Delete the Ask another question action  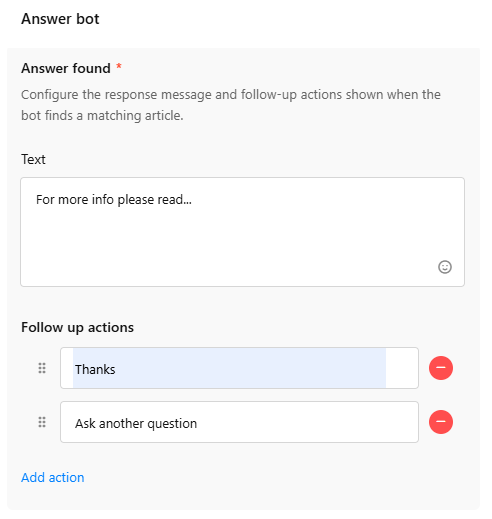click(441, 422)
